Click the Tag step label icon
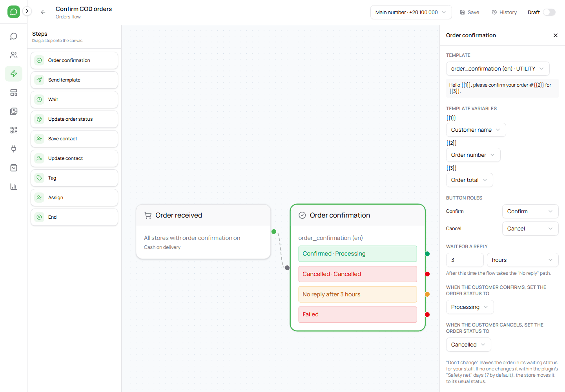Viewport: 565px width, 392px height. [x=39, y=178]
